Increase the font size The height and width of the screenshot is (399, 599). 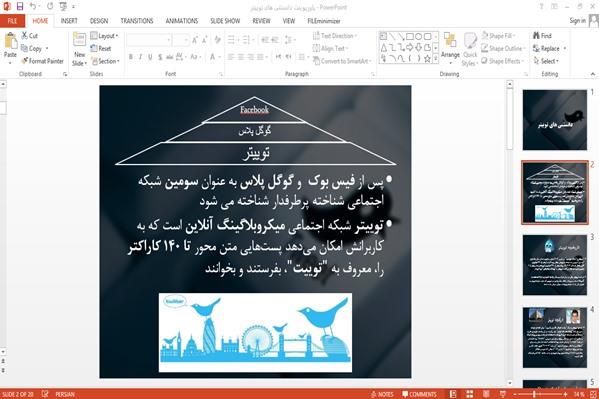195,40
